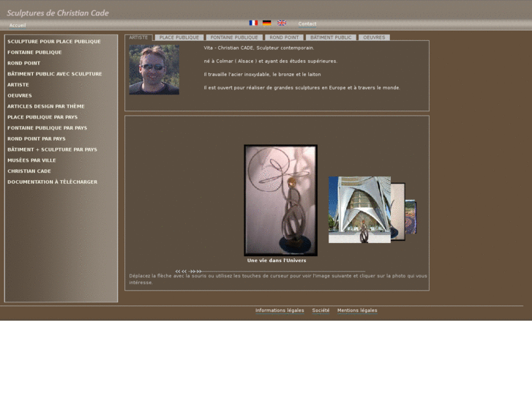Click the Il est ouvert pour réaliser line

coord(302,88)
